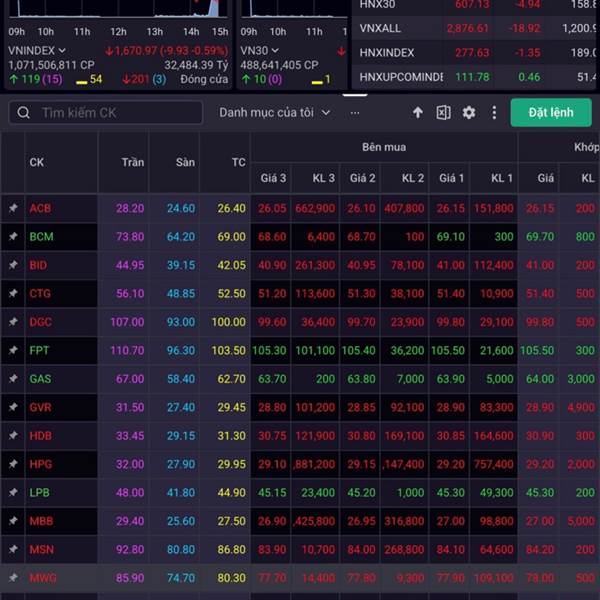
Task: Toggle pin for CTG row
Action: click(x=13, y=293)
